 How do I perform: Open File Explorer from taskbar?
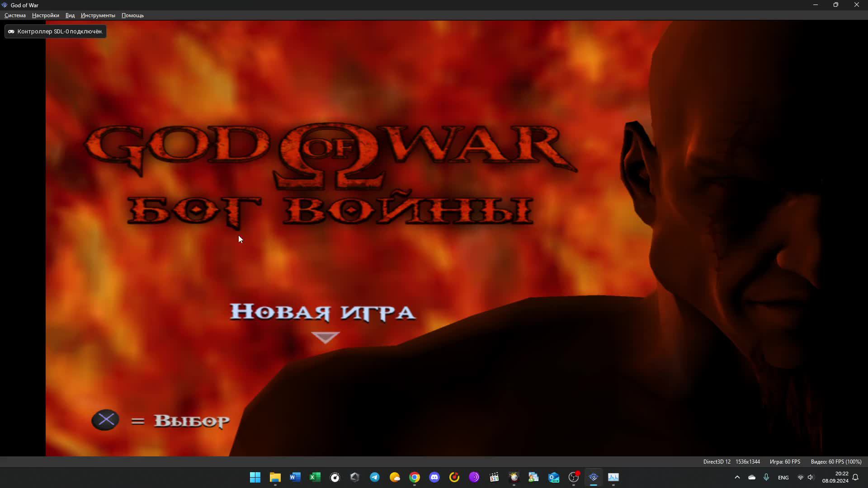pos(275,477)
